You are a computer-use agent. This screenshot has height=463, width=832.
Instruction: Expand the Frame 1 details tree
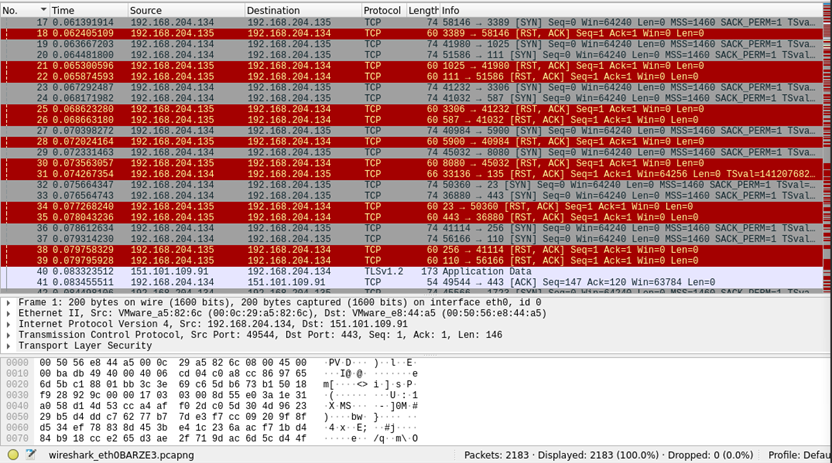tap(8, 301)
